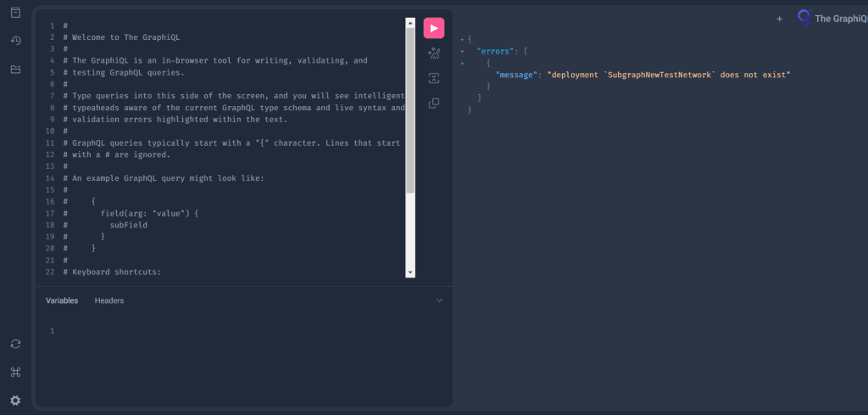Run the query with the pink play button

tap(434, 28)
